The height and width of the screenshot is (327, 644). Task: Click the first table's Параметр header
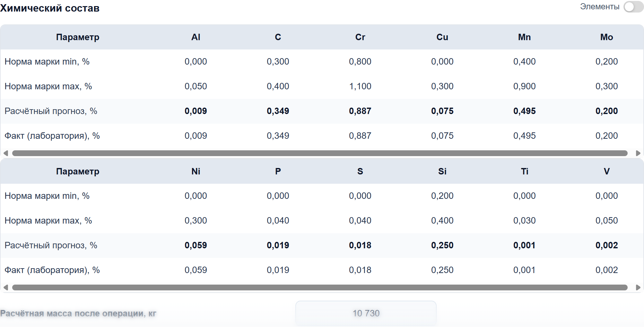(x=78, y=37)
